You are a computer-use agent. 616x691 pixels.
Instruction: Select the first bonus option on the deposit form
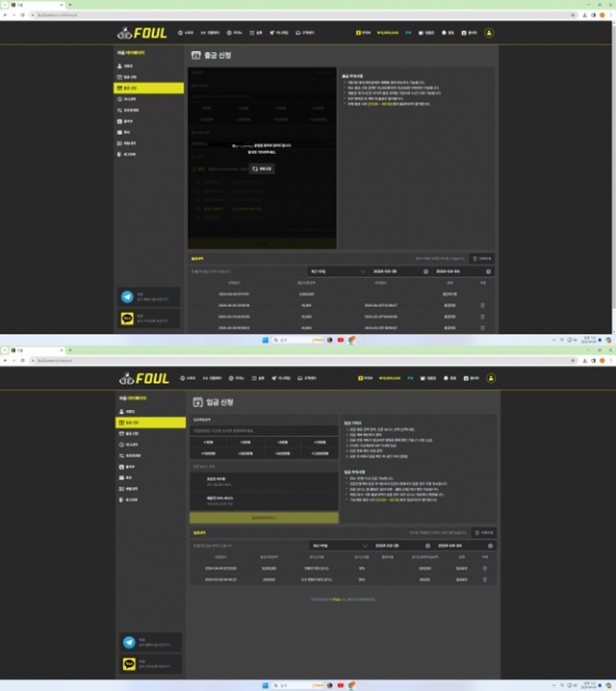point(264,481)
